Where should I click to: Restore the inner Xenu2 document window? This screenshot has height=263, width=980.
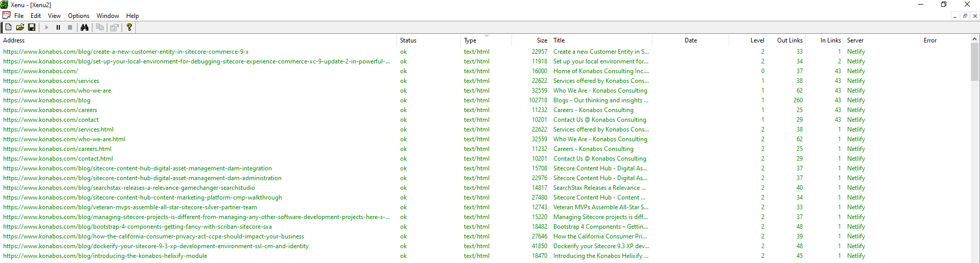[965, 16]
